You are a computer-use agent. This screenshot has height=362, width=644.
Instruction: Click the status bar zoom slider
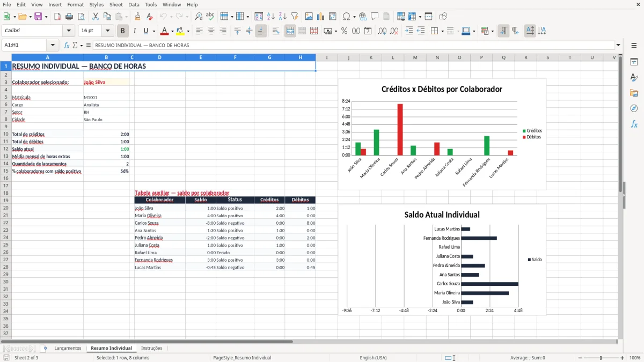click(601, 358)
